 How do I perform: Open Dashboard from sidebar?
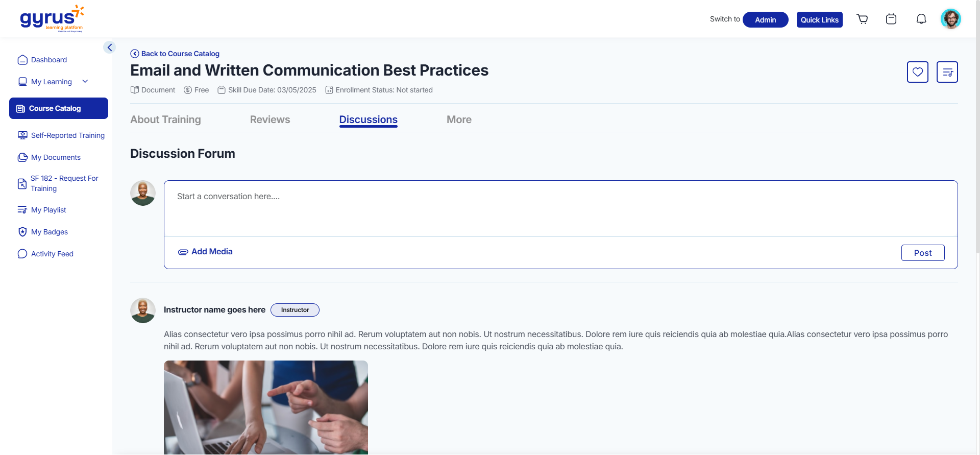tap(49, 60)
